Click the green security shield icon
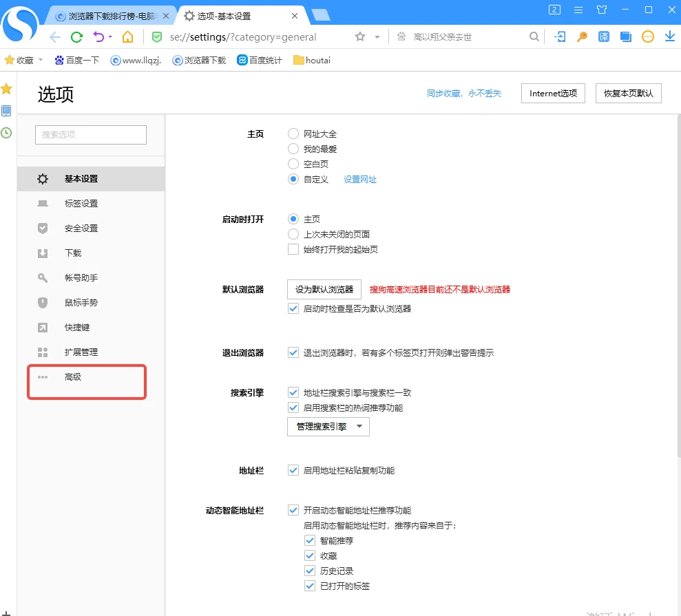 click(157, 37)
